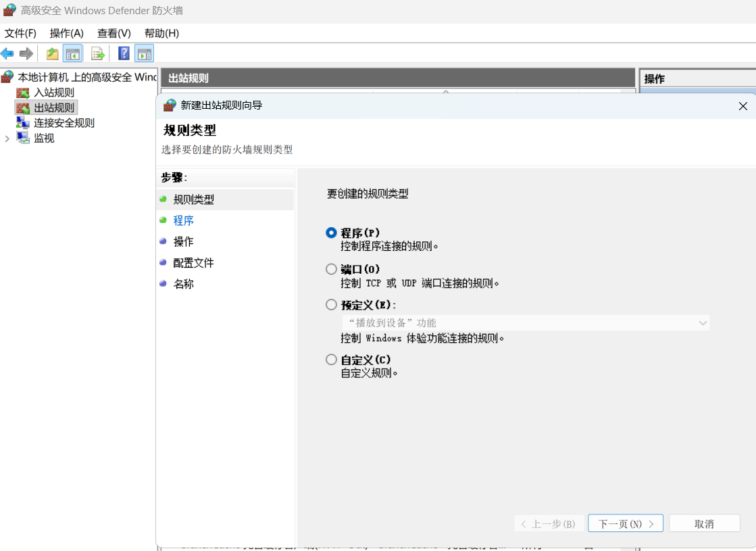The image size is (756, 551).
Task: Open the 帮助(H) menu
Action: pos(161,33)
